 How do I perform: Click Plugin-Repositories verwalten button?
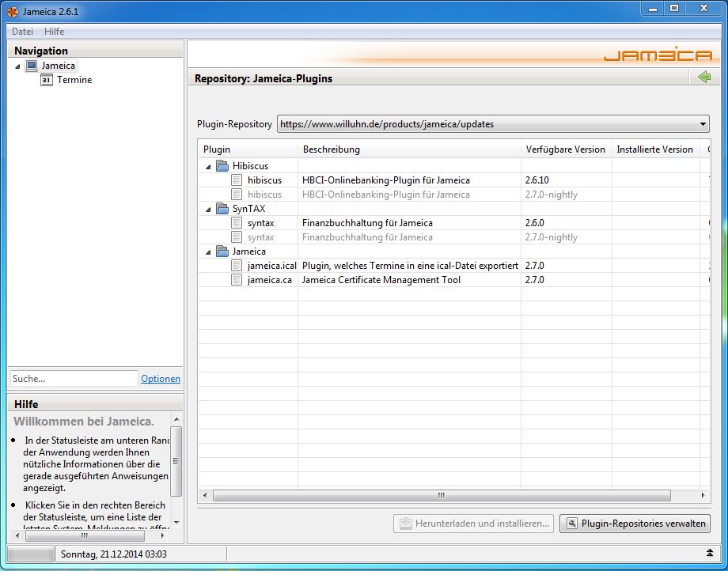click(635, 524)
